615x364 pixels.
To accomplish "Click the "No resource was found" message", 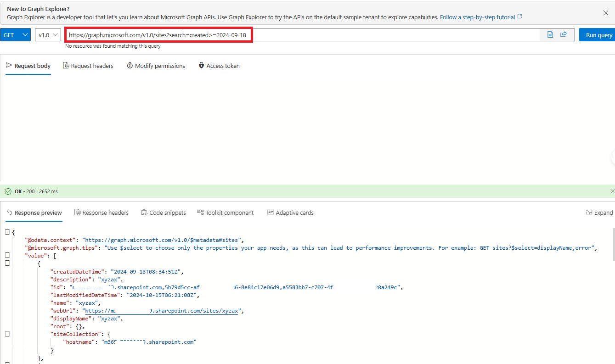I will (113, 46).
